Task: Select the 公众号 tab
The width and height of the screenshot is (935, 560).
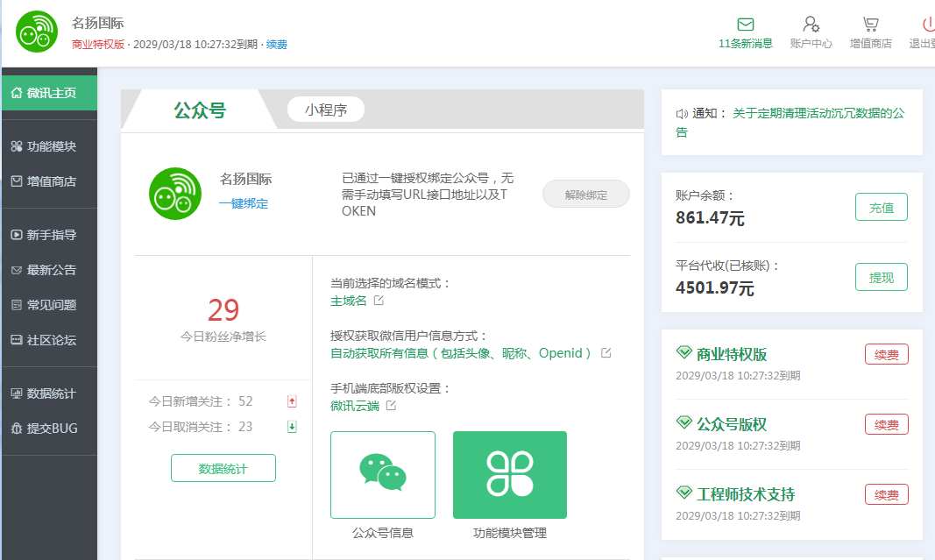Action: click(199, 110)
